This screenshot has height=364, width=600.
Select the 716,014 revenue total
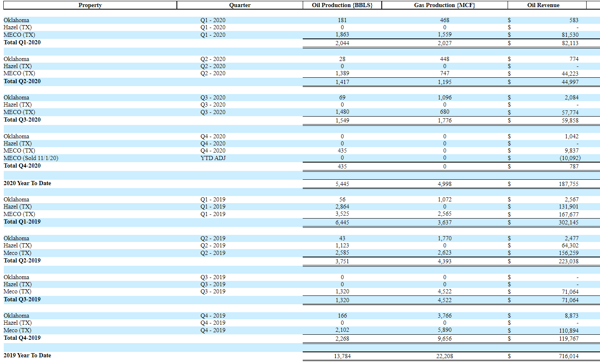pyautogui.click(x=569, y=356)
